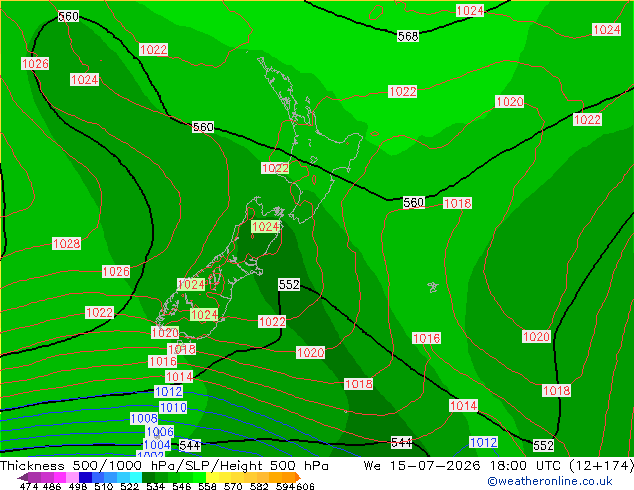
Task: Pick the yellow legend swatch above 558
Action: [213, 477]
